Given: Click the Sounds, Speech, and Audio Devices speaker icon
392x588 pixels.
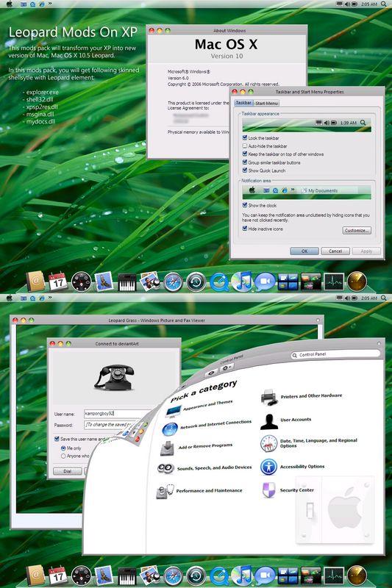Looking at the screenshot, I should [165, 468].
